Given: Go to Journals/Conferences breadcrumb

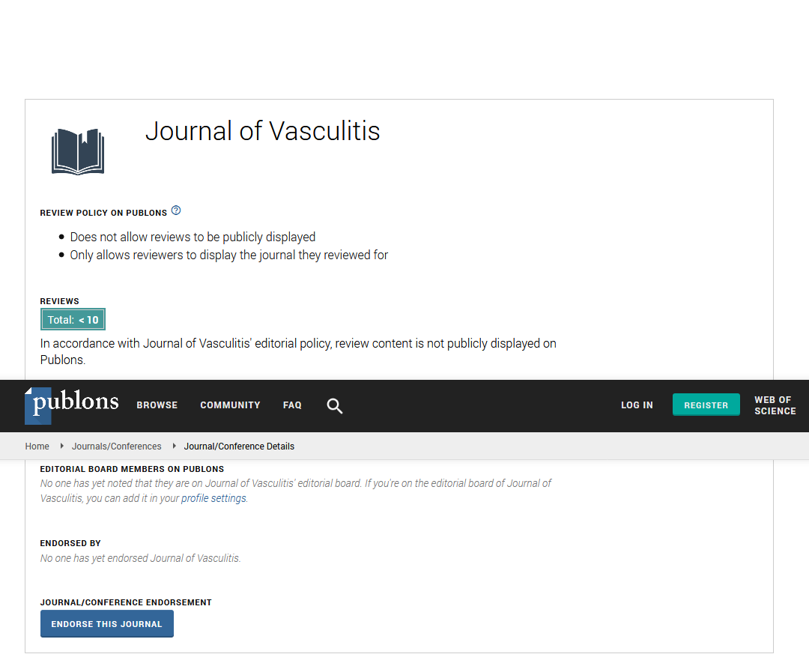Looking at the screenshot, I should tap(117, 447).
